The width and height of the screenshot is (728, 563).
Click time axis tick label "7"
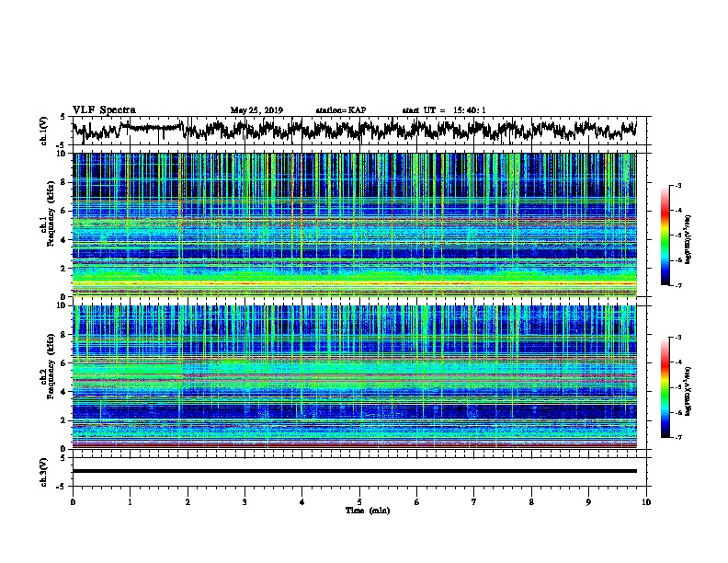pyautogui.click(x=474, y=502)
